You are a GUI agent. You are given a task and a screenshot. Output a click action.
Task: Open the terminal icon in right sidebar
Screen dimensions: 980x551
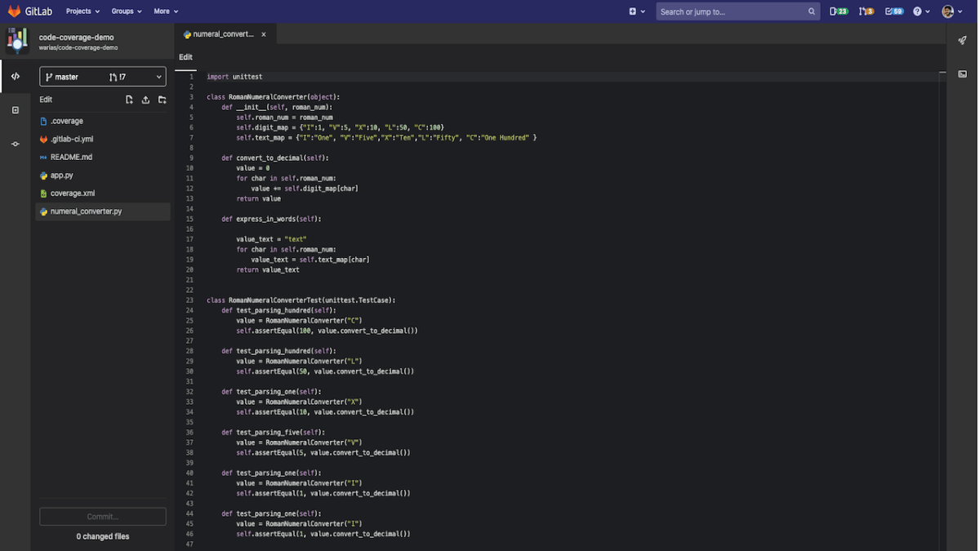tap(962, 73)
